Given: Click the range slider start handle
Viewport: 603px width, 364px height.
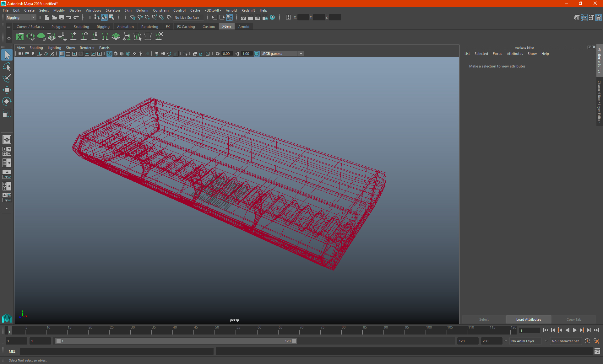Looking at the screenshot, I should [x=58, y=341].
